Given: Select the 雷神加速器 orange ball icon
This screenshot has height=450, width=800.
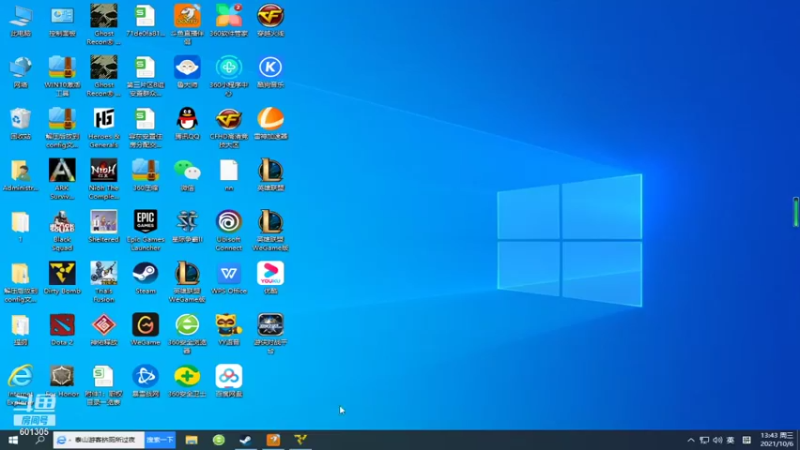Looking at the screenshot, I should (270, 124).
